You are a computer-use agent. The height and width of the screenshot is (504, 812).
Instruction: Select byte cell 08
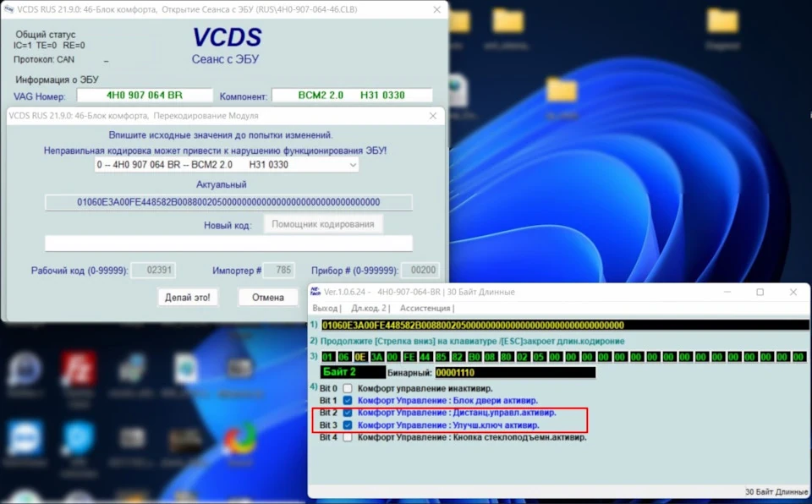tap(490, 357)
